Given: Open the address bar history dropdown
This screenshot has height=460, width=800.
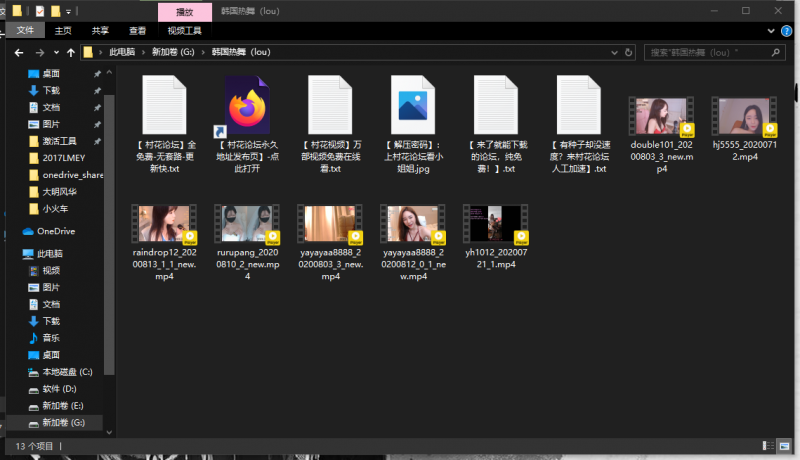Looking at the screenshot, I should click(x=616, y=52).
